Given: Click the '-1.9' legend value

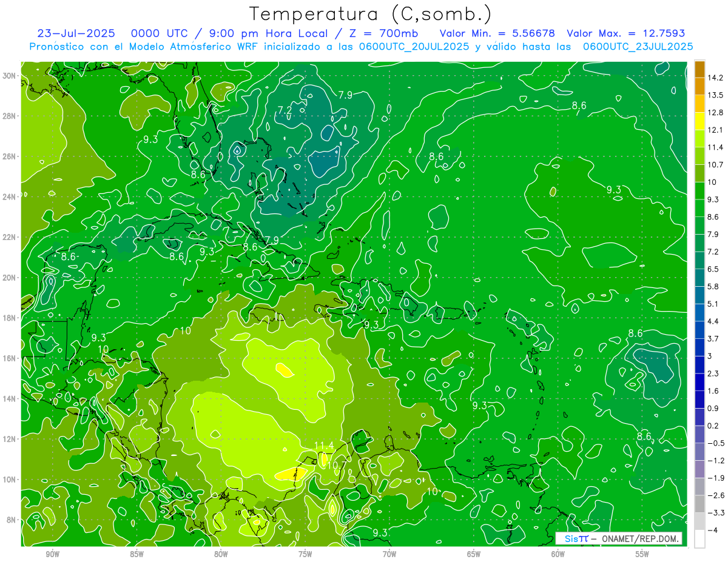Looking at the screenshot, I should coord(716,478).
